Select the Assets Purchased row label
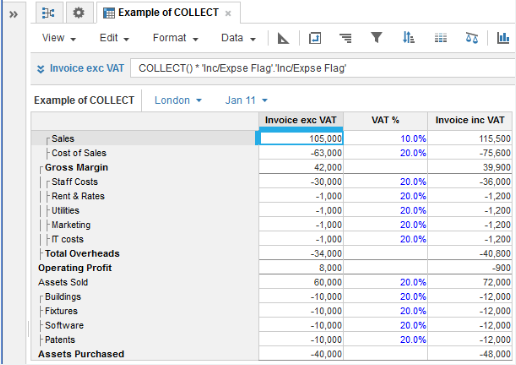This screenshot has width=516, height=365. [x=81, y=354]
